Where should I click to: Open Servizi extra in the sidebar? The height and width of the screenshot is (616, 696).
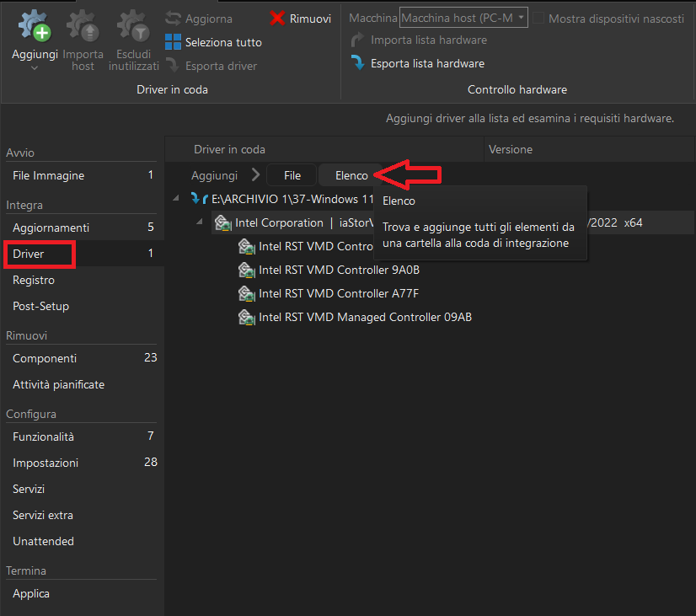[82, 515]
